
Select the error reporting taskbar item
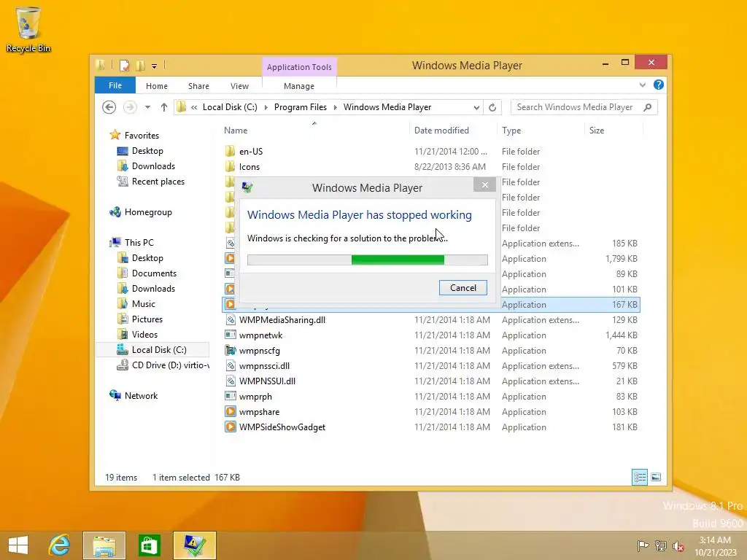(194, 545)
